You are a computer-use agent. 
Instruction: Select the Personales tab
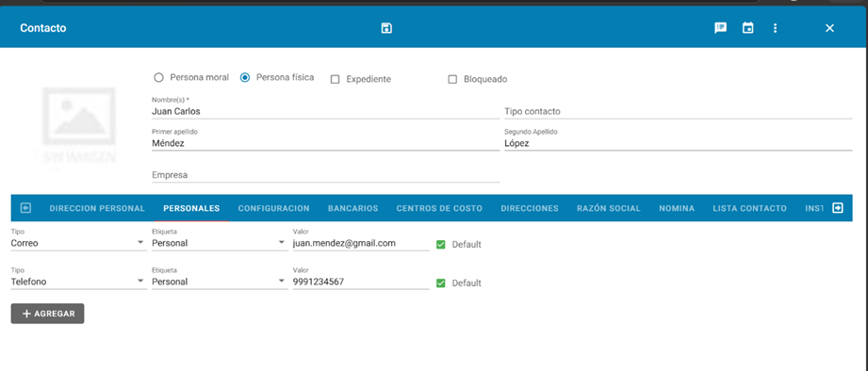[191, 208]
